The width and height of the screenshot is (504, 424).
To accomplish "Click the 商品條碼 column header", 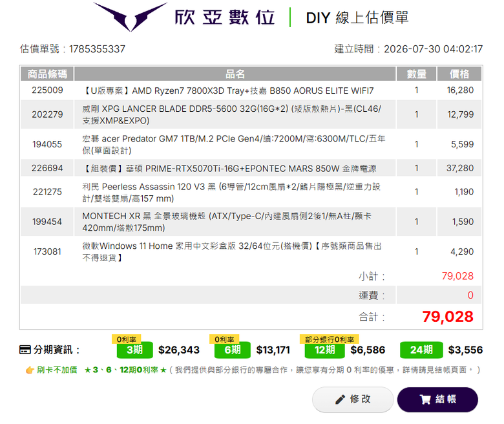I will coord(47,74).
